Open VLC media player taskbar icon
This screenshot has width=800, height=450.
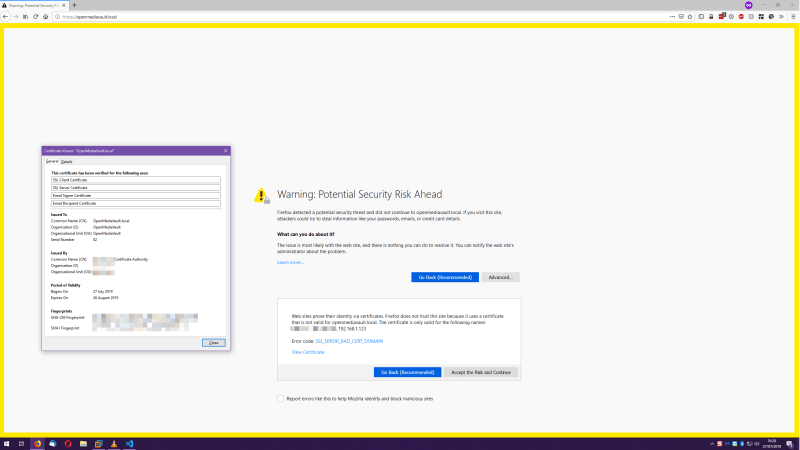pos(114,444)
